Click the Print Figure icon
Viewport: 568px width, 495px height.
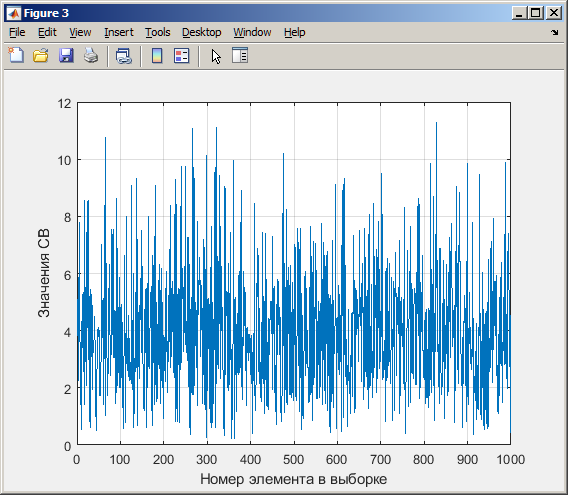pos(91,56)
